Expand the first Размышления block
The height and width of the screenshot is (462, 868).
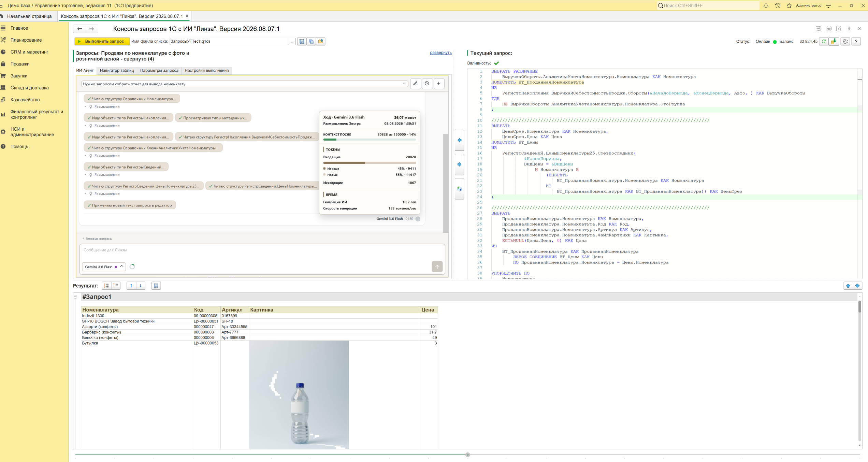click(103, 107)
